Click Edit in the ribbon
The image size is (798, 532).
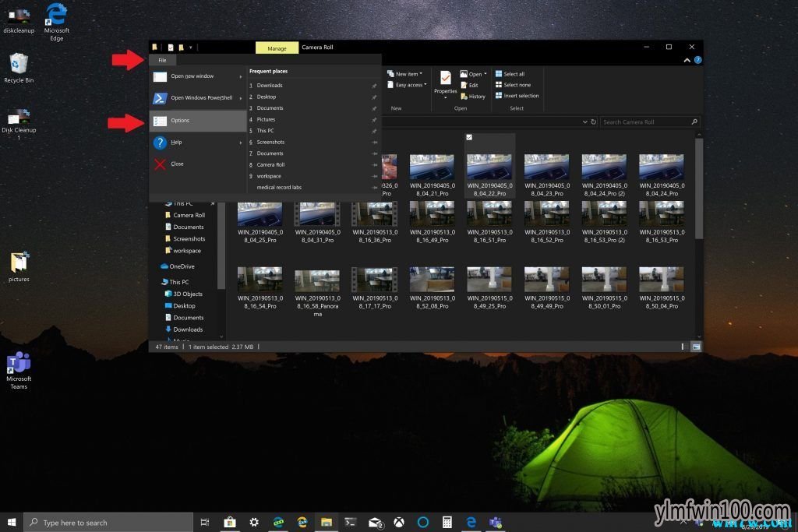coord(469,86)
